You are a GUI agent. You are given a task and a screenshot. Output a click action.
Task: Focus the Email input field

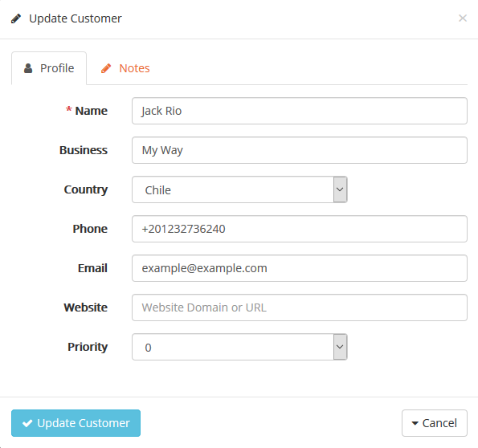click(x=300, y=268)
